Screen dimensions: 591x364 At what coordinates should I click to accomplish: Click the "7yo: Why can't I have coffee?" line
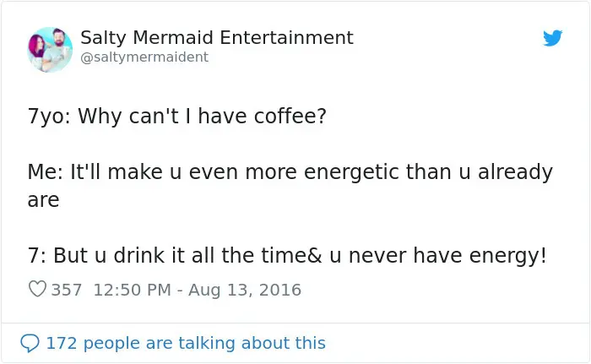click(x=176, y=115)
